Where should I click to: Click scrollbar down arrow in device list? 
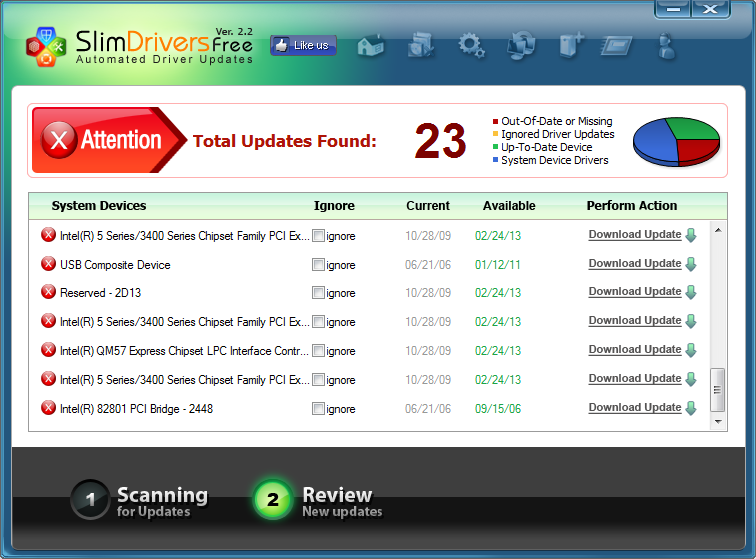tap(717, 422)
